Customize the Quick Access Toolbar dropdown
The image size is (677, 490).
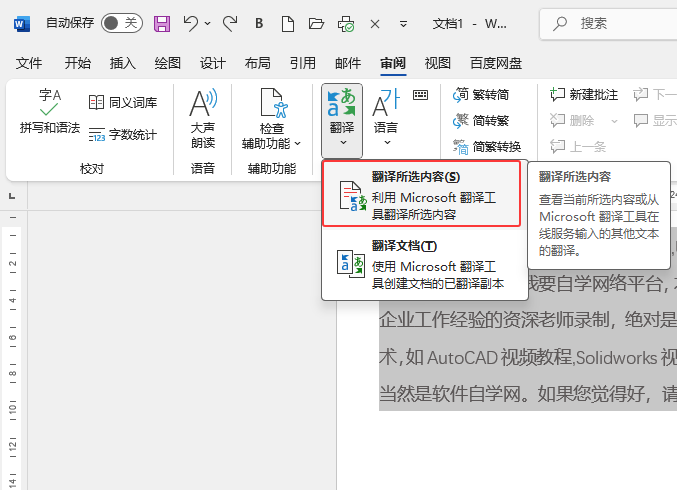click(x=403, y=24)
